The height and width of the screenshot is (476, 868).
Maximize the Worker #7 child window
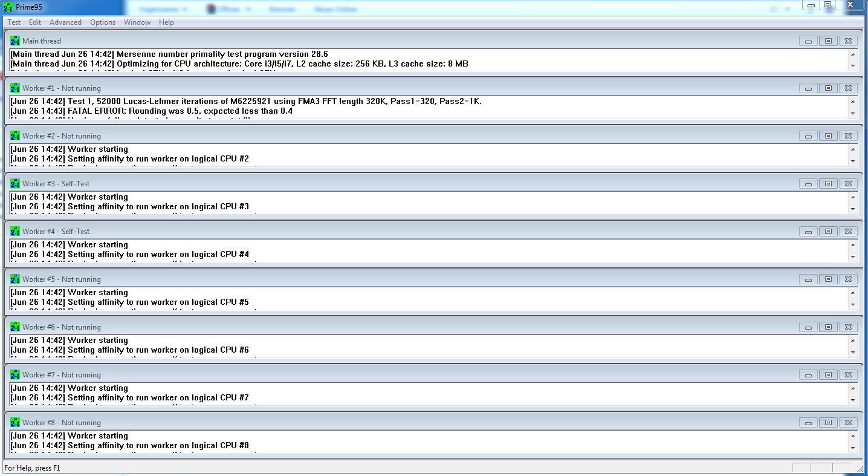point(828,375)
